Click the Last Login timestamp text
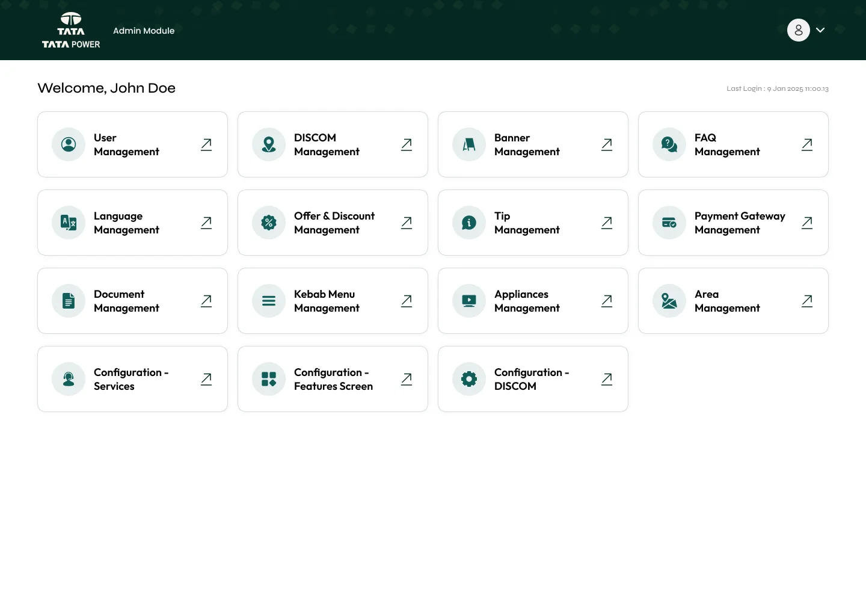The height and width of the screenshot is (616, 866). (778, 88)
